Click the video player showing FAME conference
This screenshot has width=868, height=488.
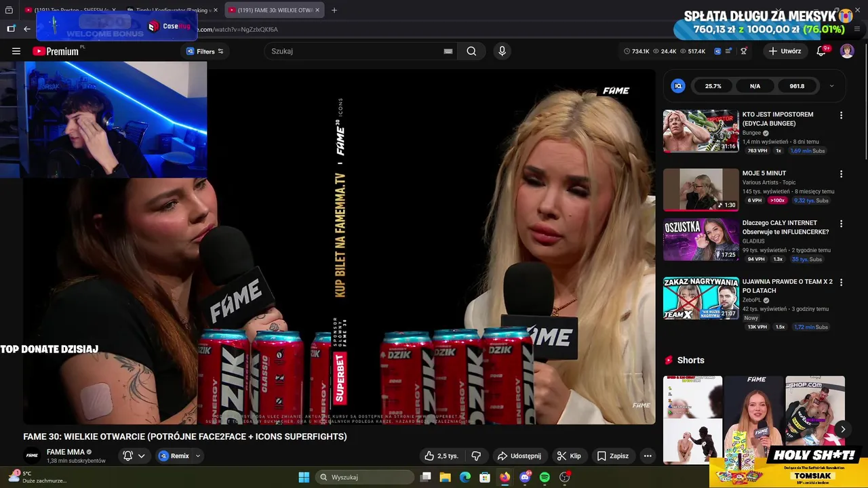tap(339, 247)
